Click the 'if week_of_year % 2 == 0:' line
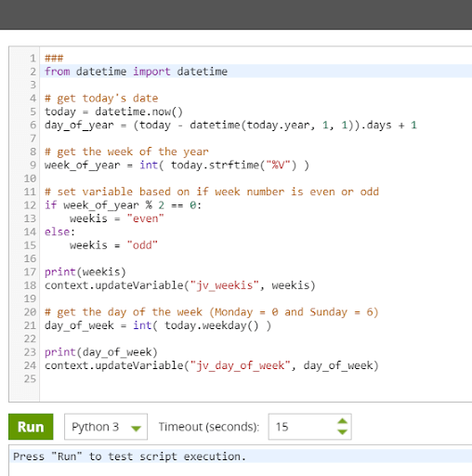The height and width of the screenshot is (476, 472). (x=123, y=205)
